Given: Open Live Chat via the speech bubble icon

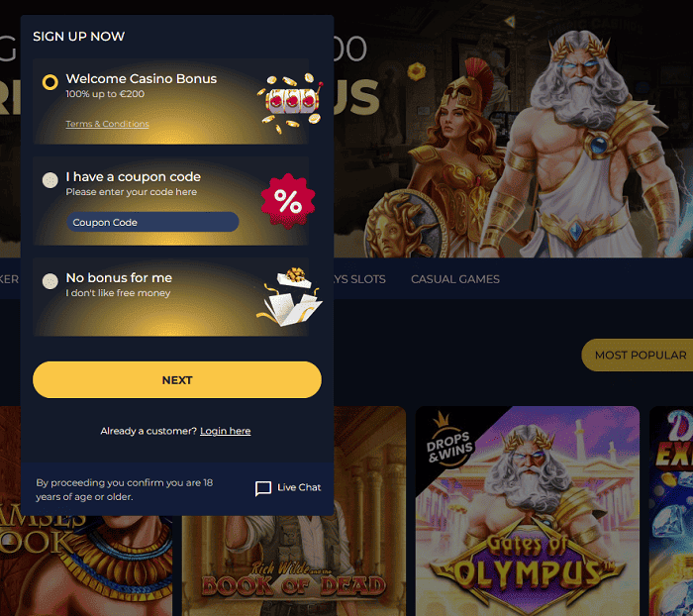Looking at the screenshot, I should coord(263,488).
